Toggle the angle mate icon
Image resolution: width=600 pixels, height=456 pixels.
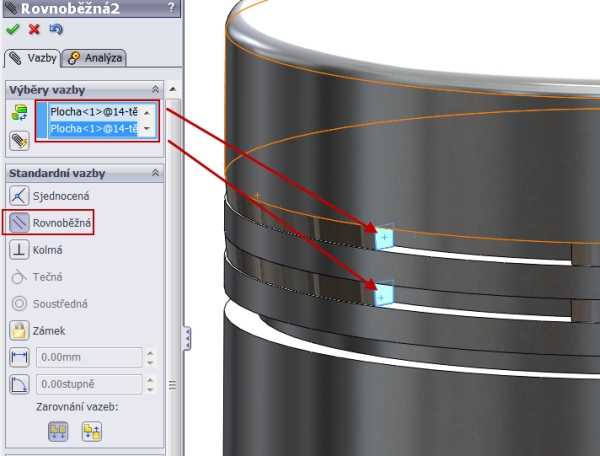19,384
